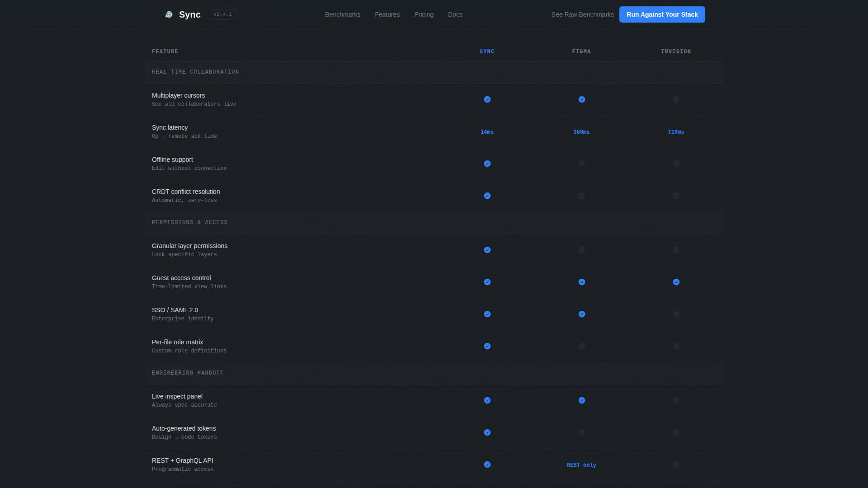Expand the REAL-TIME COLLABORATION section
The height and width of the screenshot is (488, 868).
point(196,72)
